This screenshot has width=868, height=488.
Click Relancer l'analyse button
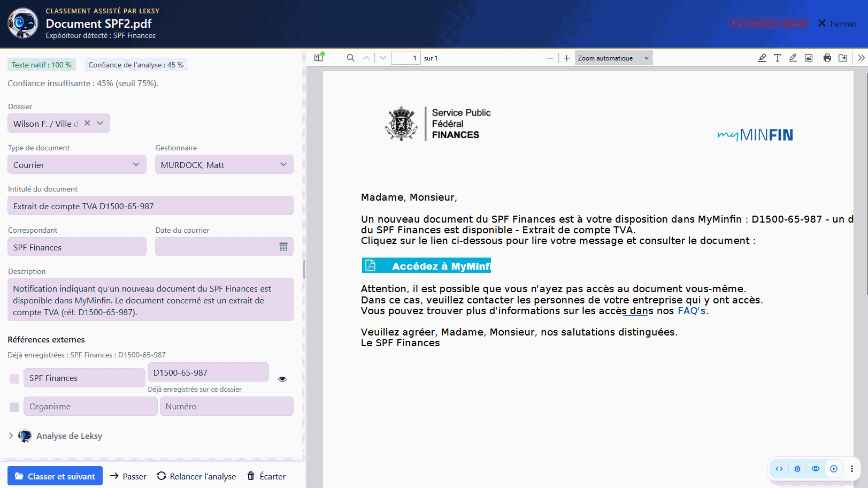point(197,476)
